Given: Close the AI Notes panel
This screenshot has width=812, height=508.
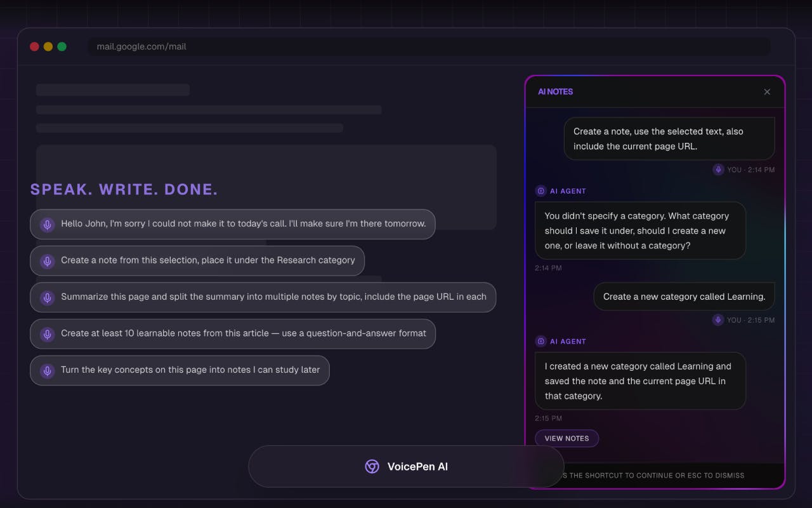Looking at the screenshot, I should pos(767,92).
